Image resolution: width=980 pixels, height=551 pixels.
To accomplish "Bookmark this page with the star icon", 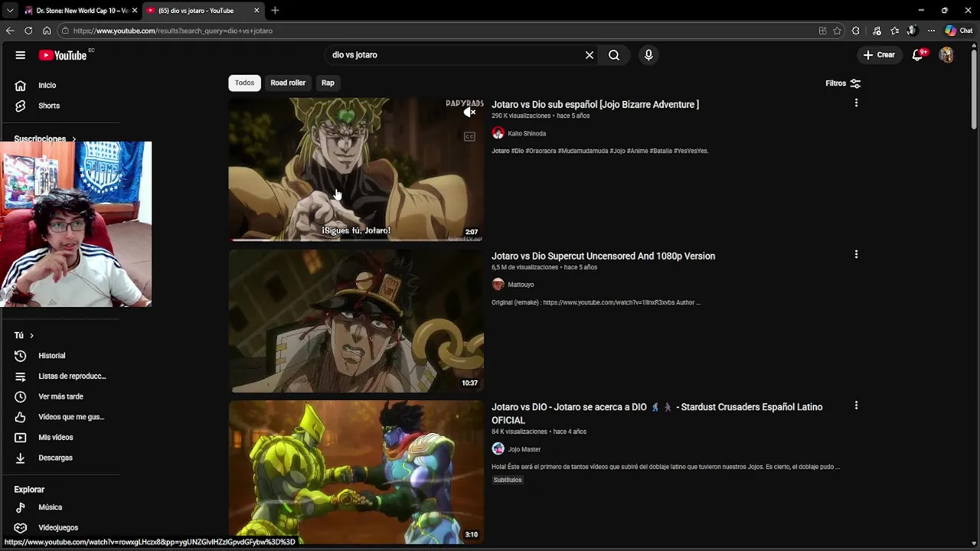I will coord(837,31).
